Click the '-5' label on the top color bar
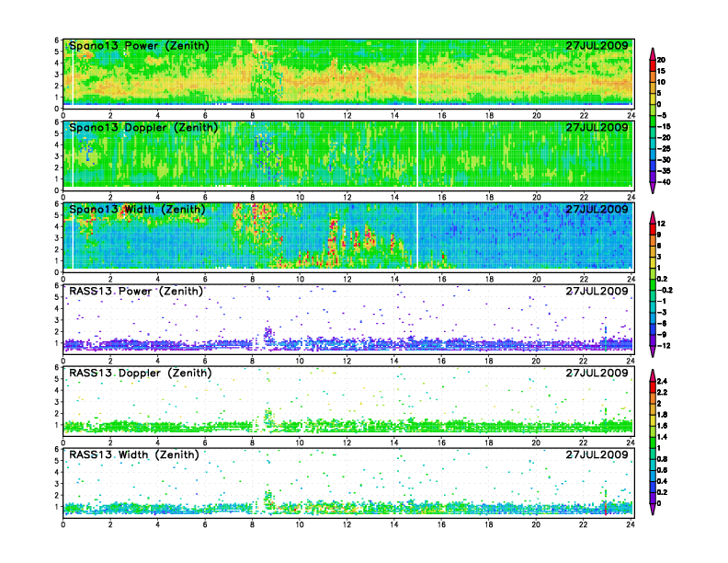Viewport: 728px width, 563px height. pos(662,115)
